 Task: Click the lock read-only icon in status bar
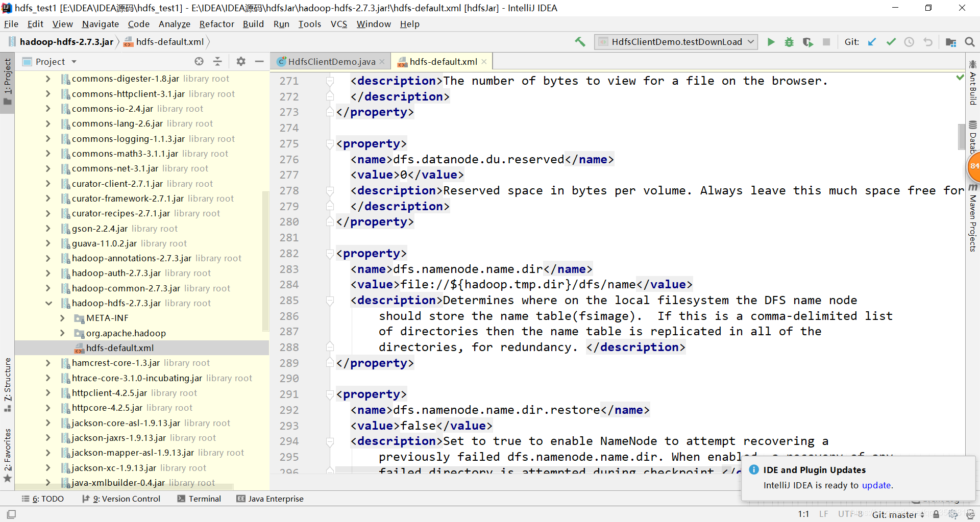click(x=936, y=514)
